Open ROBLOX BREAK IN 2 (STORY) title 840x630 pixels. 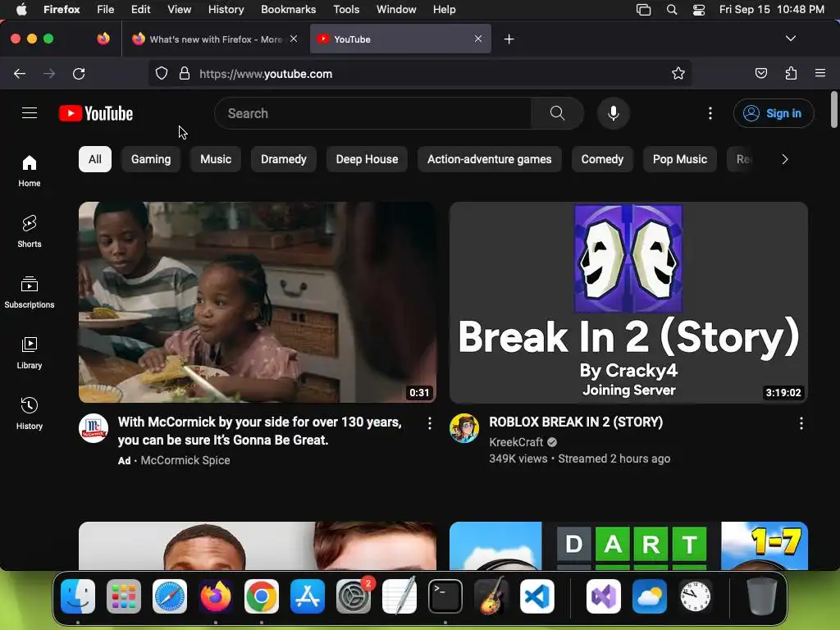coord(576,422)
